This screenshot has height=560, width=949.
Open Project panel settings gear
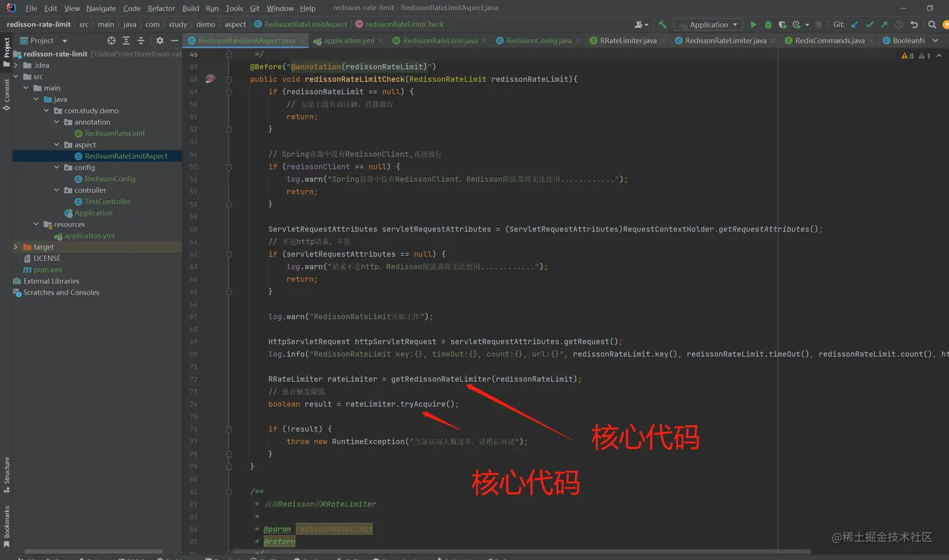159,40
